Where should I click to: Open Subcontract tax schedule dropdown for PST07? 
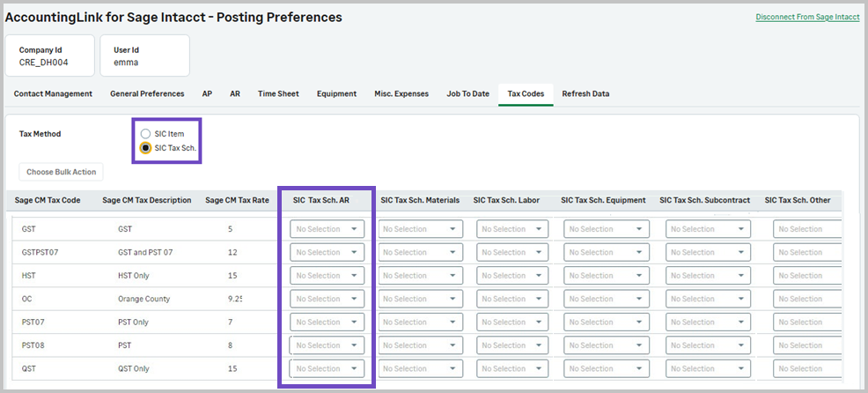point(708,322)
